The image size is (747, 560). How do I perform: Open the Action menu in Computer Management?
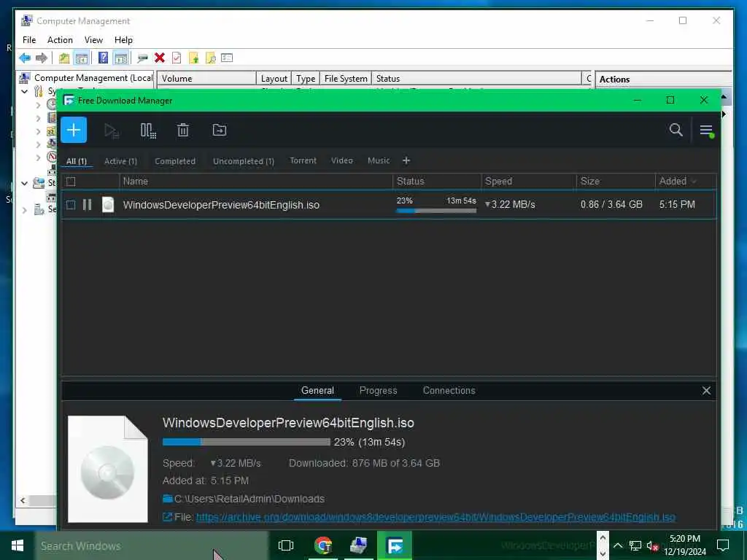pyautogui.click(x=60, y=40)
